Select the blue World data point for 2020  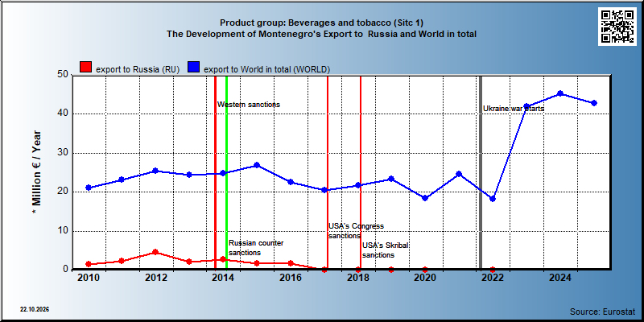[x=425, y=198]
